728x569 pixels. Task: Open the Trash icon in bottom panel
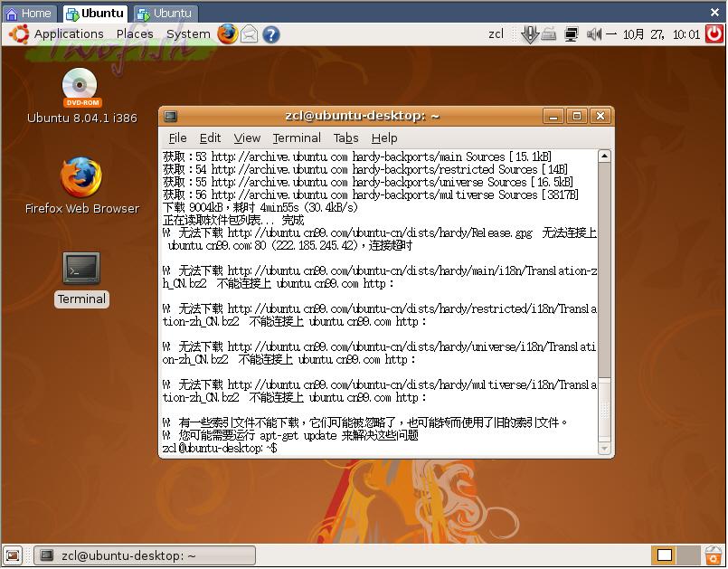pyautogui.click(x=714, y=555)
